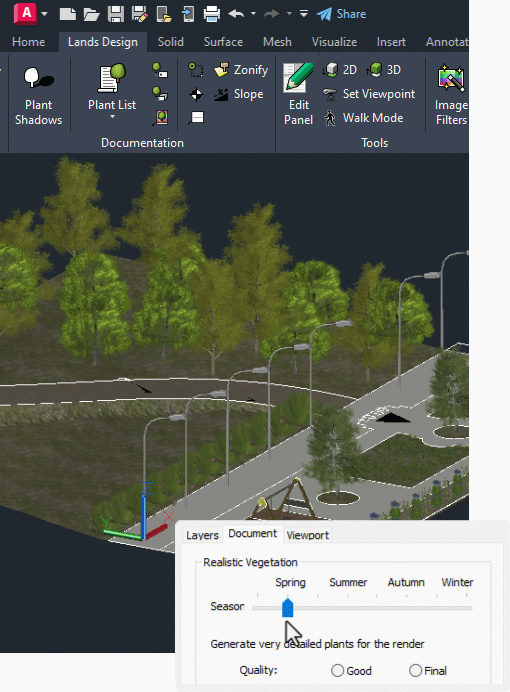The image size is (510, 692).
Task: Open the Redo history dropdown arrow
Action: [289, 14]
